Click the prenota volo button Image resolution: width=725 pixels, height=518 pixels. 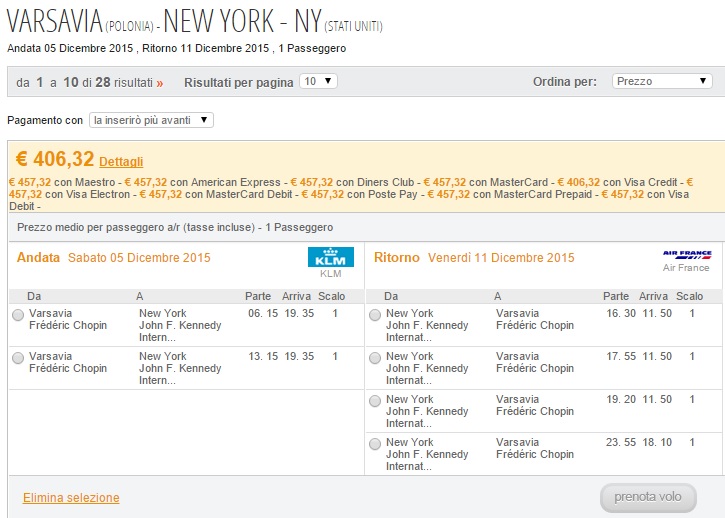(648, 498)
